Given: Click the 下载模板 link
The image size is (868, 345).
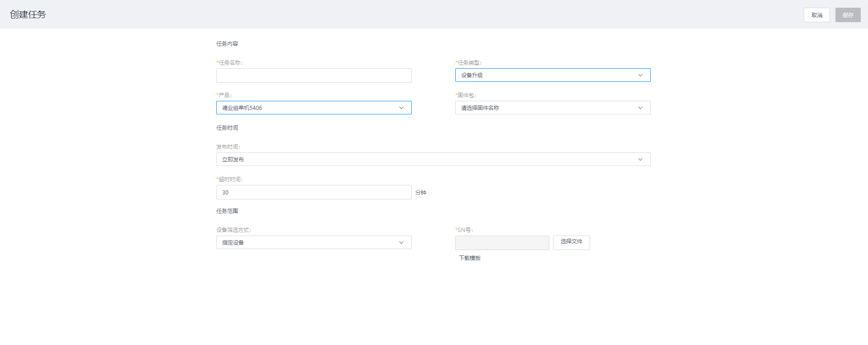Looking at the screenshot, I should click(x=470, y=258).
